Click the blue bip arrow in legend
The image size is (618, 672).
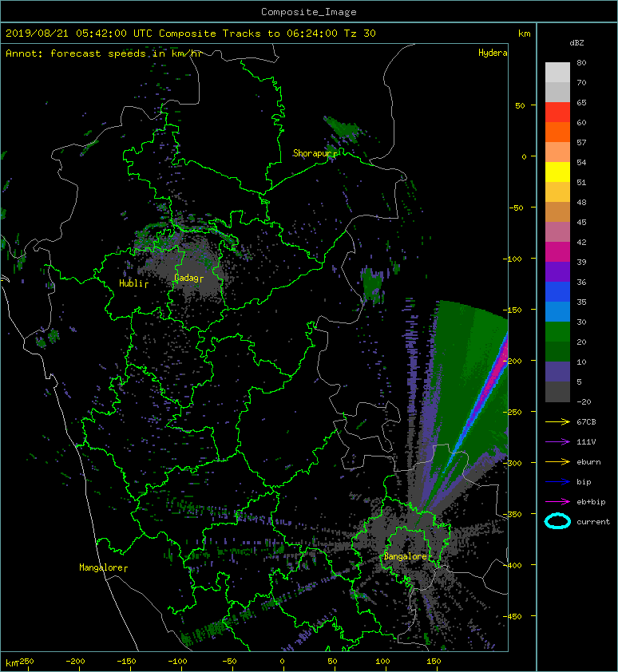coord(557,482)
